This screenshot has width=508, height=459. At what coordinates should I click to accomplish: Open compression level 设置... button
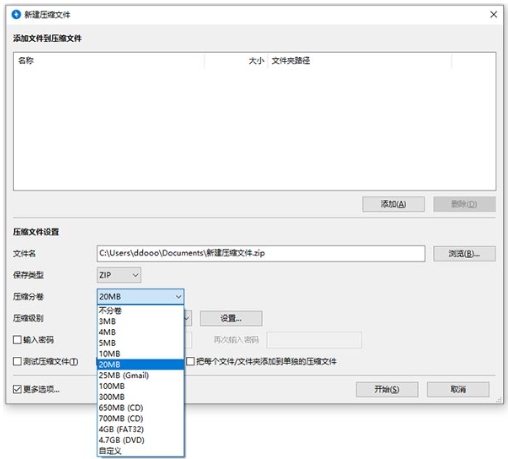[x=231, y=318]
